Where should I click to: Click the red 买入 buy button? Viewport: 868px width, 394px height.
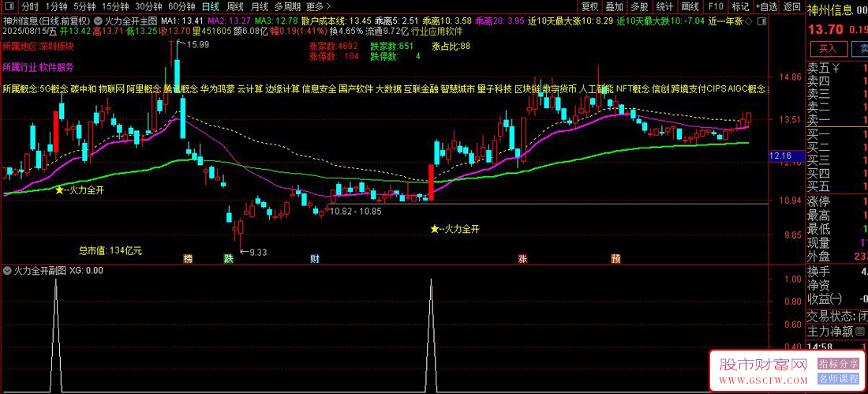(828, 49)
